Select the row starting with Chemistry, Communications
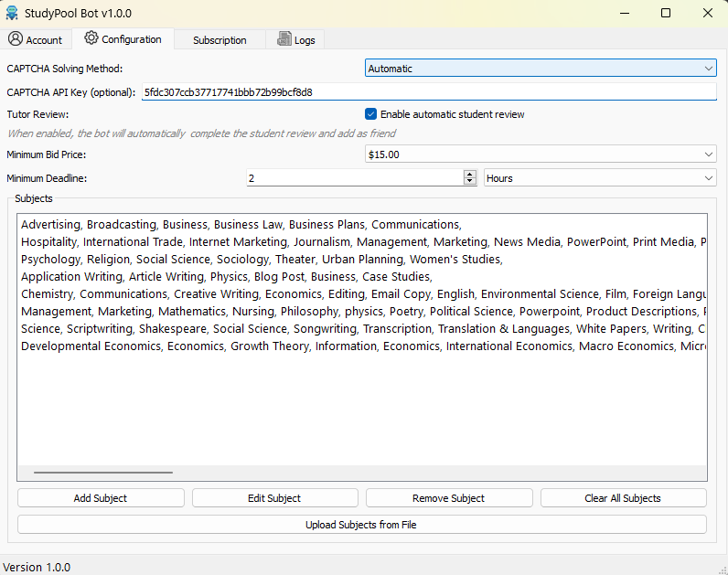 tap(362, 294)
